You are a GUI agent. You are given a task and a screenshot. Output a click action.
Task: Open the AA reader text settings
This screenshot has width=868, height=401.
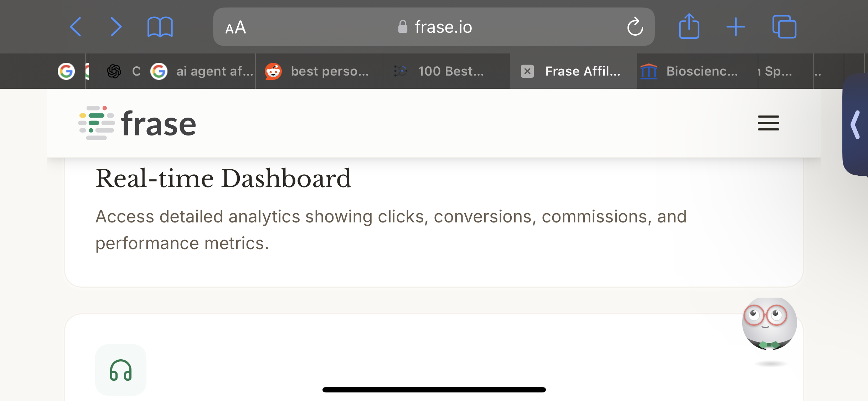point(236,27)
